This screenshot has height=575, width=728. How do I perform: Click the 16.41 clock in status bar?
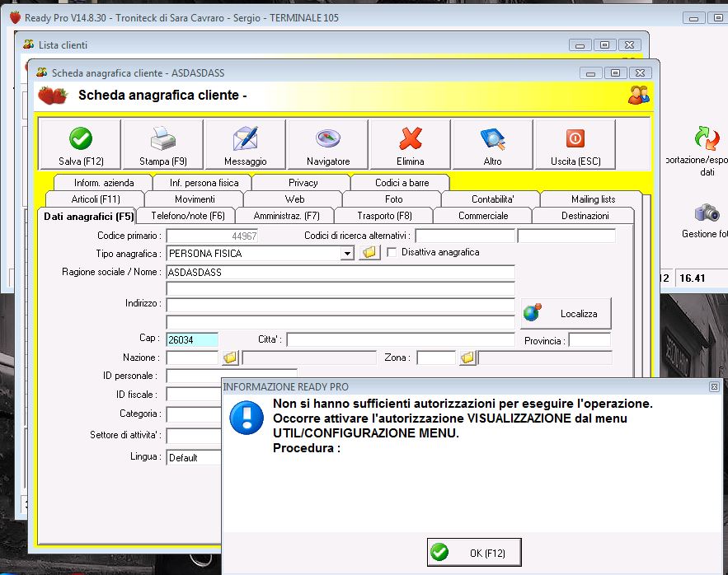pyautogui.click(x=692, y=278)
